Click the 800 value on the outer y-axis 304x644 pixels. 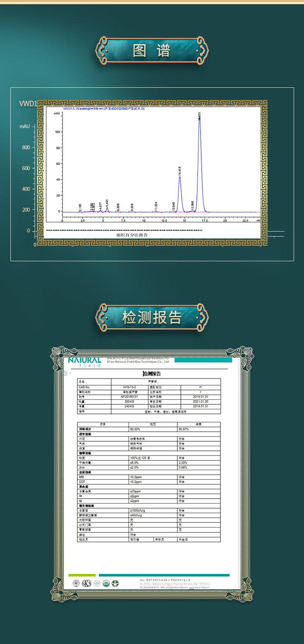point(26,147)
